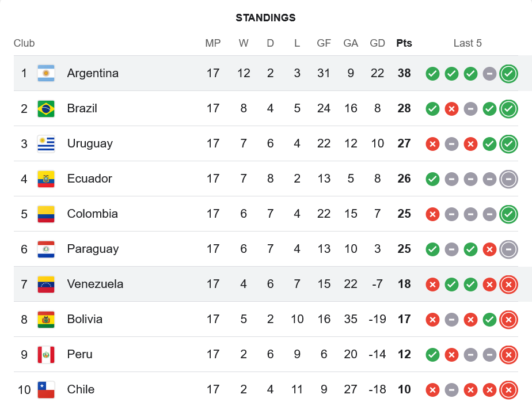Click the Peru flag icon
This screenshot has width=532, height=417.
click(46, 354)
